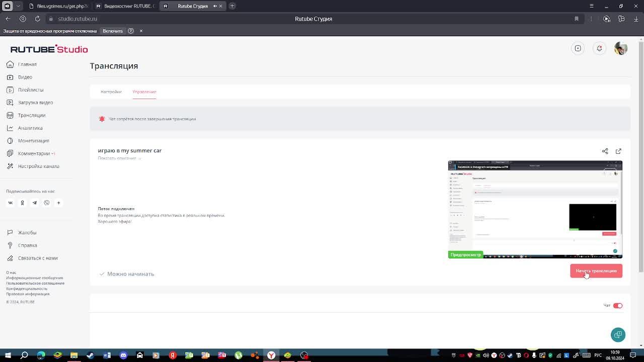Click Начать трансляцию button
Image resolution: width=644 pixels, height=362 pixels.
tap(596, 271)
